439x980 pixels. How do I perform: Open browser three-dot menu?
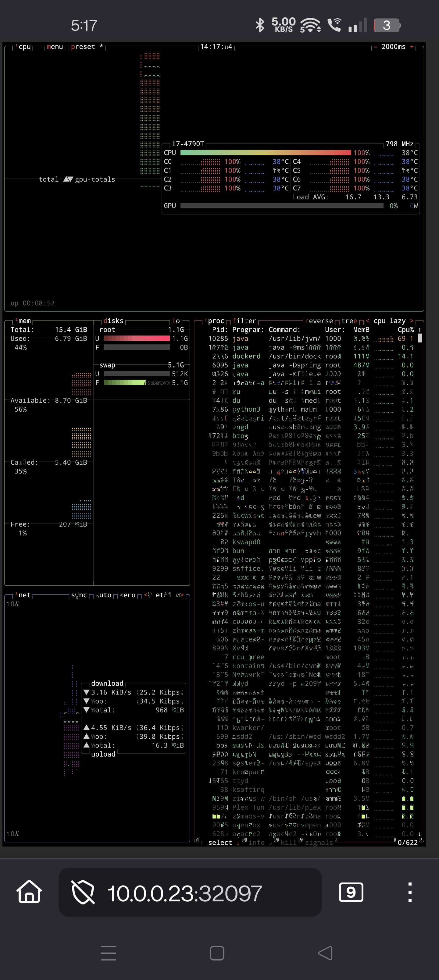tap(410, 892)
